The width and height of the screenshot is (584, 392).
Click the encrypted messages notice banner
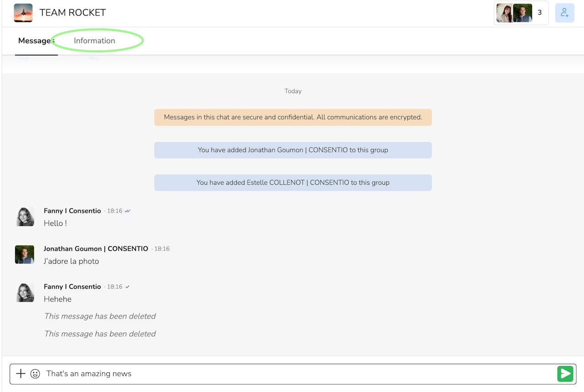coord(293,117)
